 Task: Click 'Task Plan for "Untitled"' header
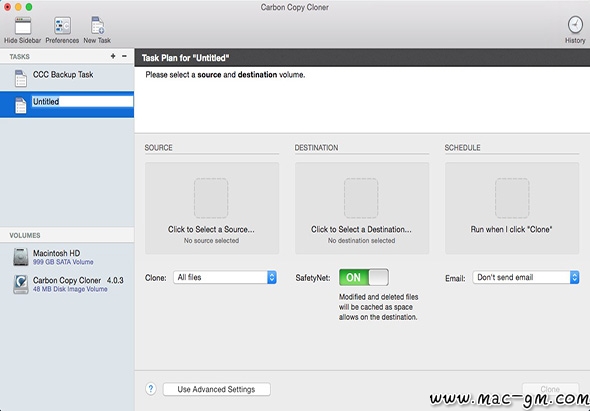click(186, 58)
